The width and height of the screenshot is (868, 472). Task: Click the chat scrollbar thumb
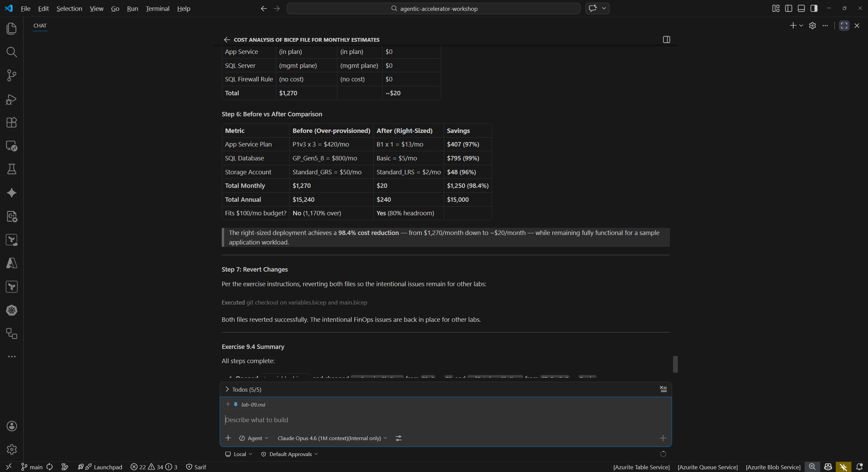[675, 364]
